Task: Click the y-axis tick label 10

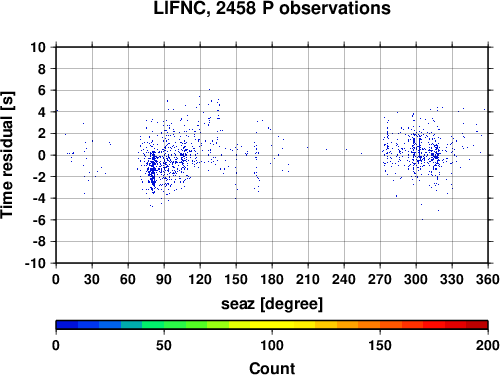Action: click(x=38, y=47)
